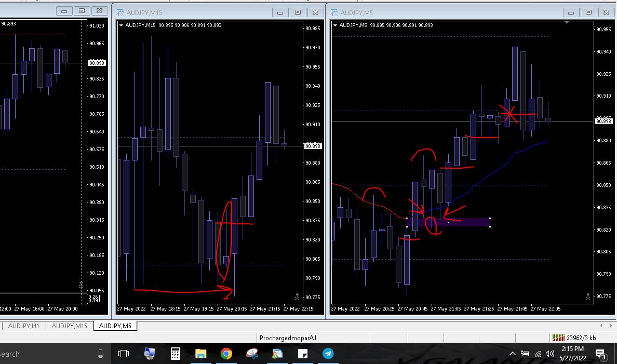Screen dimensions: 617x364
Task: Click the small icon at the bottom-right corner of the M15 chart
Action: 297,296
